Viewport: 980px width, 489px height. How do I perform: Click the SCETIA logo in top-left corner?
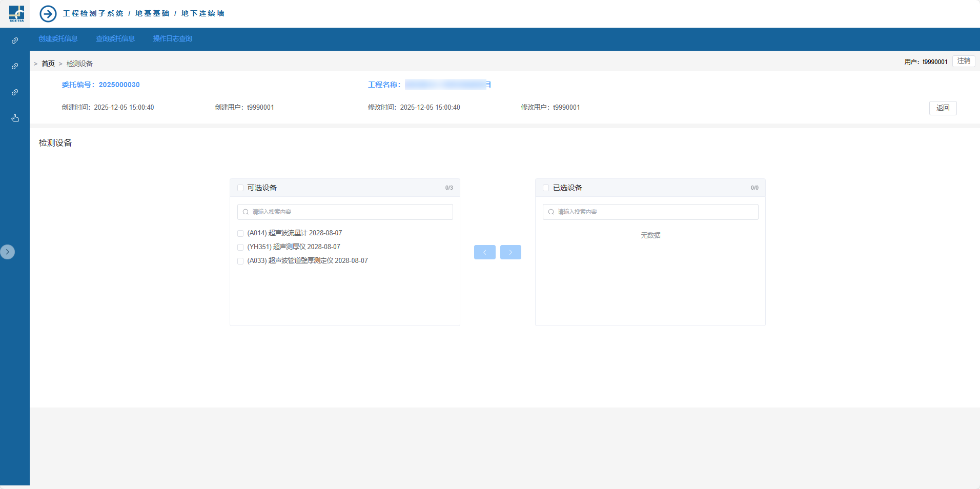tap(16, 13)
